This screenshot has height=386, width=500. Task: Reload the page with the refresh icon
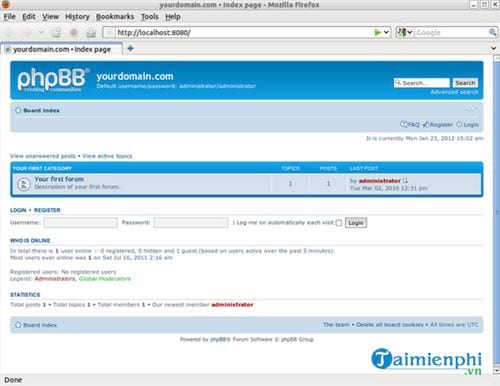point(56,32)
